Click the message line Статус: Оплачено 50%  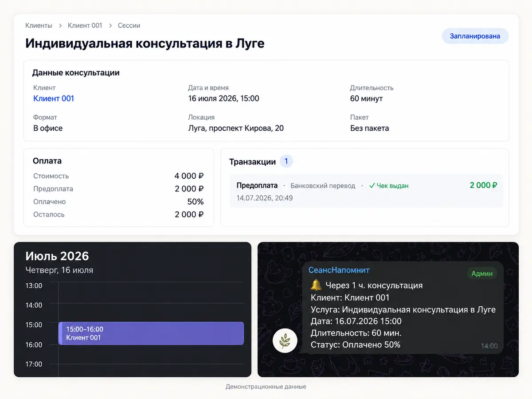pos(356,344)
